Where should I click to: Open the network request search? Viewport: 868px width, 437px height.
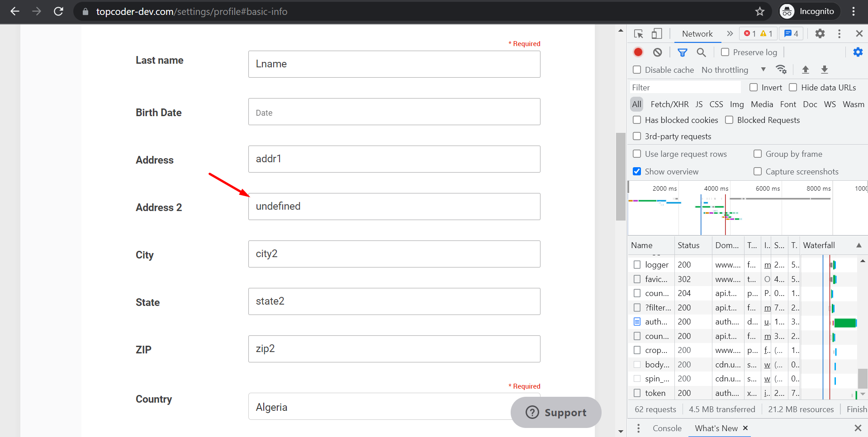(701, 52)
